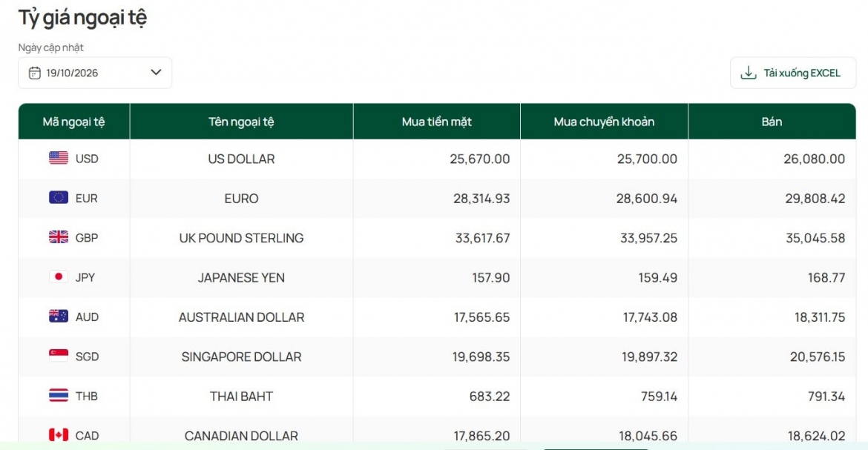Screen dimensions: 868x450
Task: Click THB cash buy rate 683.22
Action: tap(489, 397)
